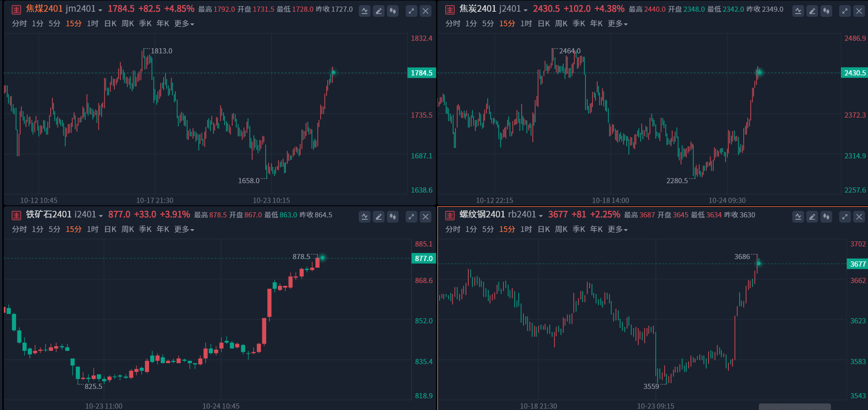Click the horizontal scrollbar under 螺纹钢 chart
The image size is (868, 410).
click(794, 407)
